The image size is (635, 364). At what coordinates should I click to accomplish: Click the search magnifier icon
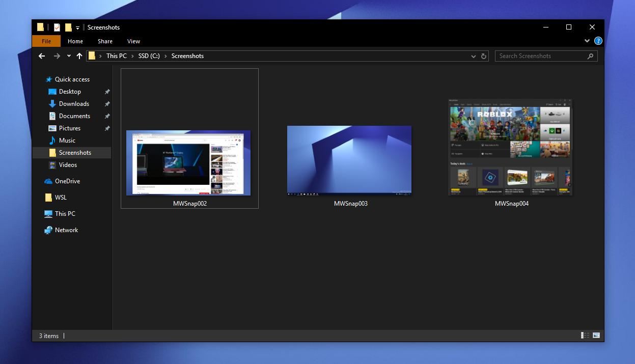(591, 56)
